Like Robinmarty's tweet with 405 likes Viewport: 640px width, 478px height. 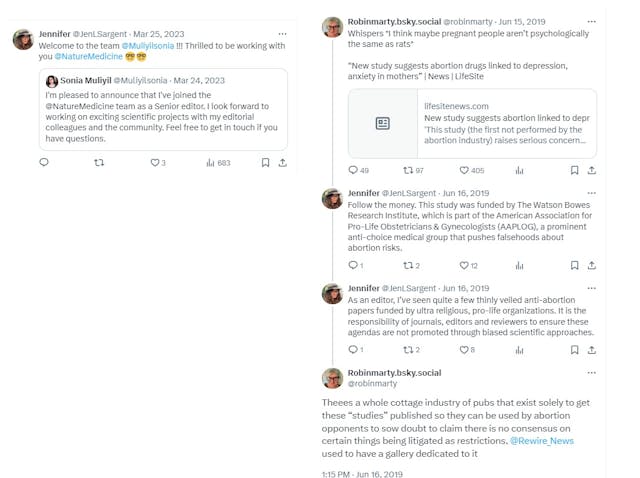pyautogui.click(x=472, y=170)
